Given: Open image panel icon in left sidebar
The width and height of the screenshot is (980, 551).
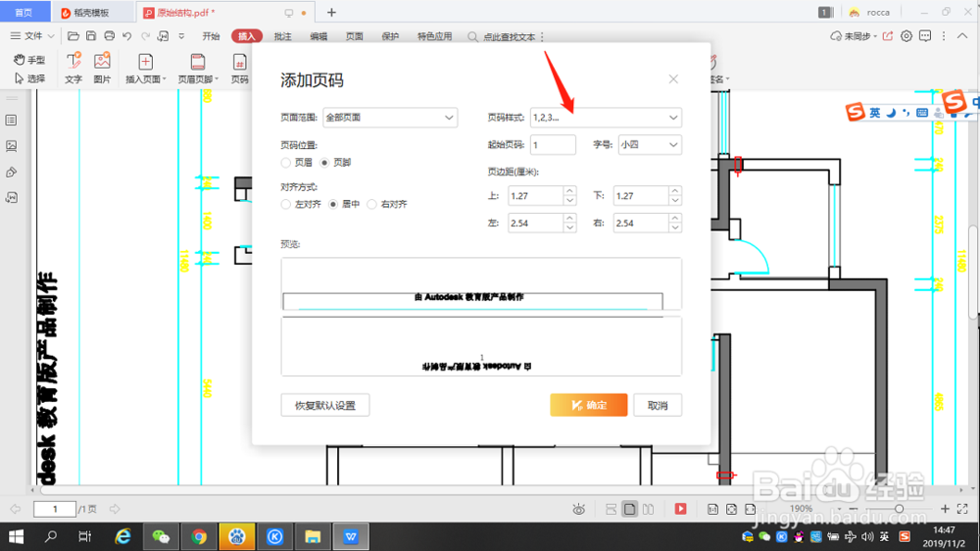Looking at the screenshot, I should (x=11, y=146).
